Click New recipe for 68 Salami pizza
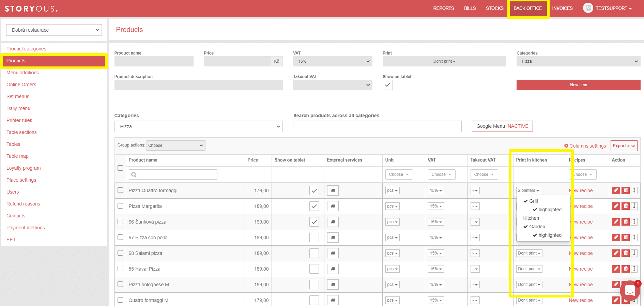The image size is (644, 306). tap(581, 253)
